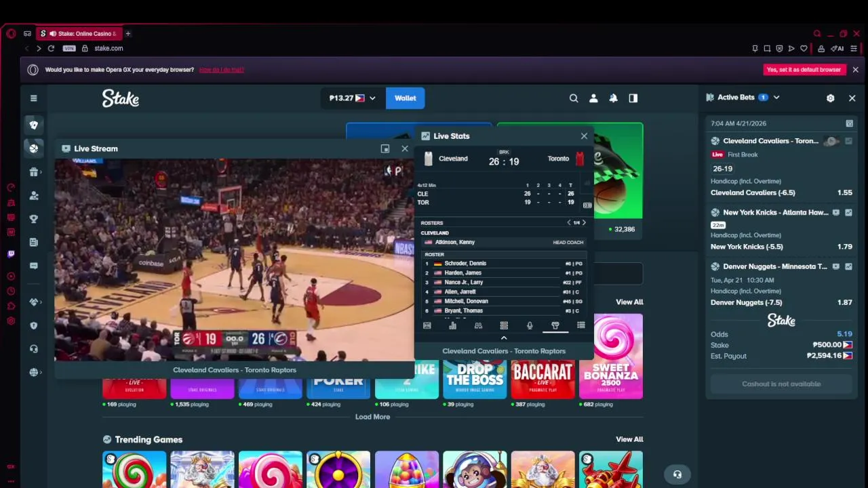Viewport: 868px width, 488px height.
Task: Click the upper View All link
Action: (629, 302)
